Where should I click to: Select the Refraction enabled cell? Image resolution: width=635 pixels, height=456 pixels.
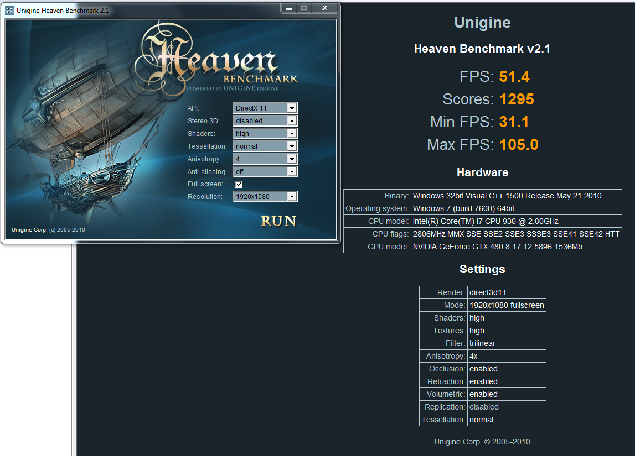click(x=507, y=381)
